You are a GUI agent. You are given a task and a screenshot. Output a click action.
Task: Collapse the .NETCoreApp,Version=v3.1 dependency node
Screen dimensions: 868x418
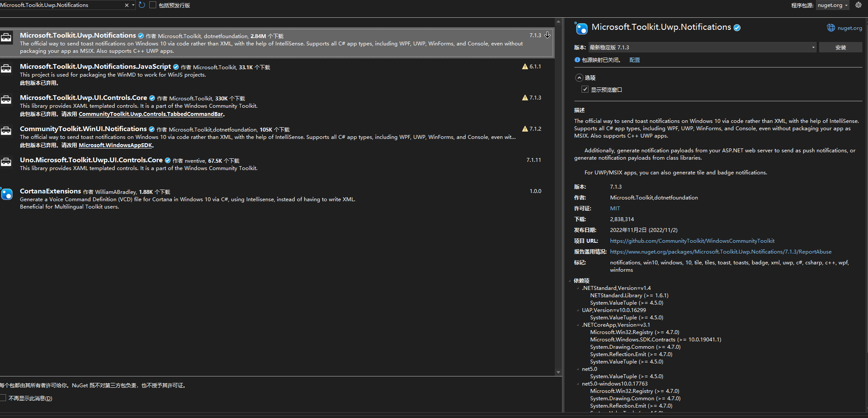578,325
